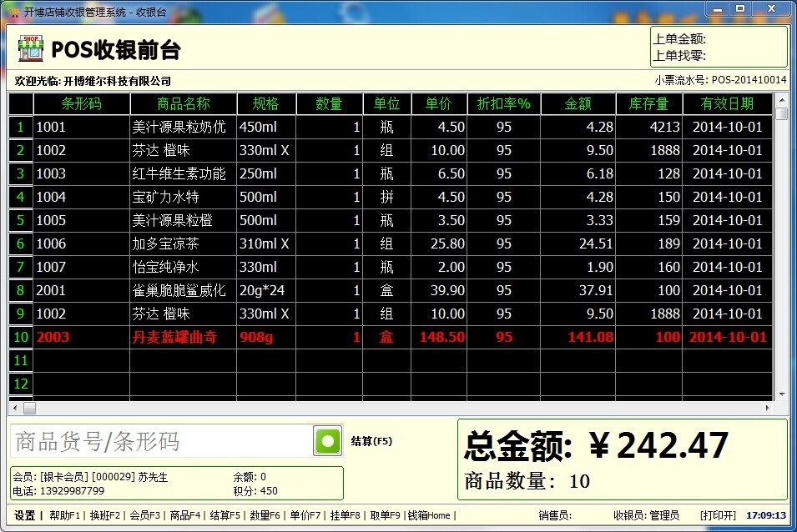
Task: Select 换班F2 shift change option
Action: pyautogui.click(x=104, y=515)
